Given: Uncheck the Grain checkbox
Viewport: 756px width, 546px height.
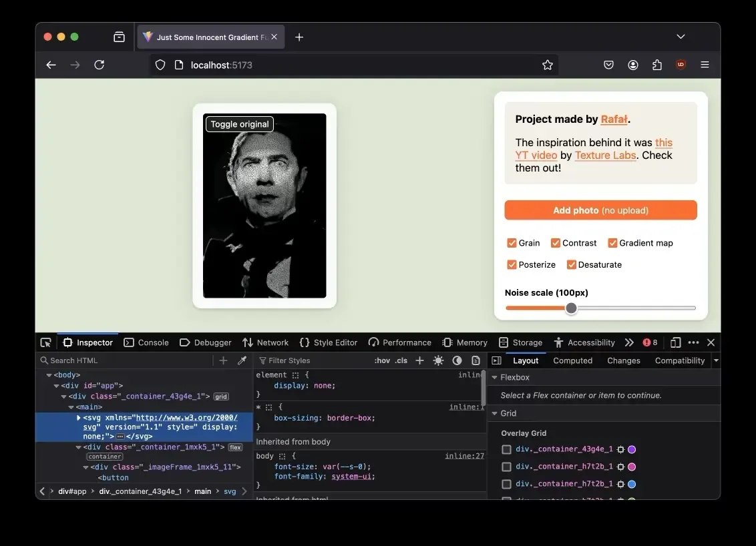Looking at the screenshot, I should pyautogui.click(x=512, y=243).
